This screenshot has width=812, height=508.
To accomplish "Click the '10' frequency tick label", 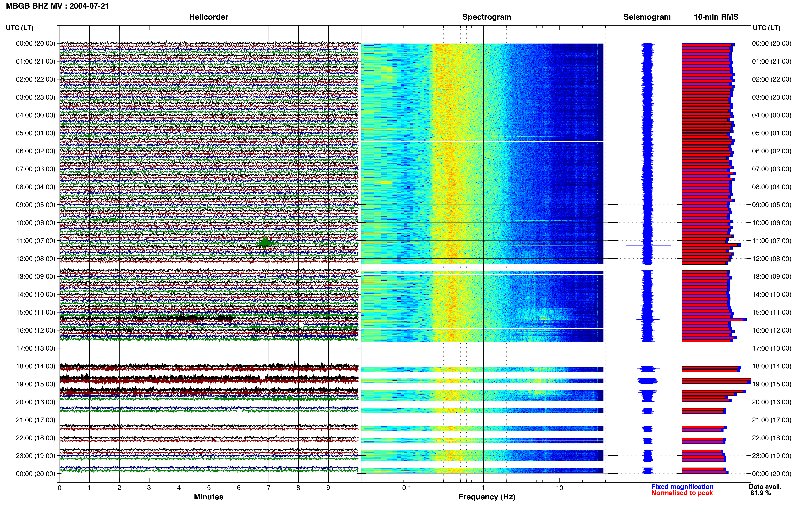I will pyautogui.click(x=559, y=487).
